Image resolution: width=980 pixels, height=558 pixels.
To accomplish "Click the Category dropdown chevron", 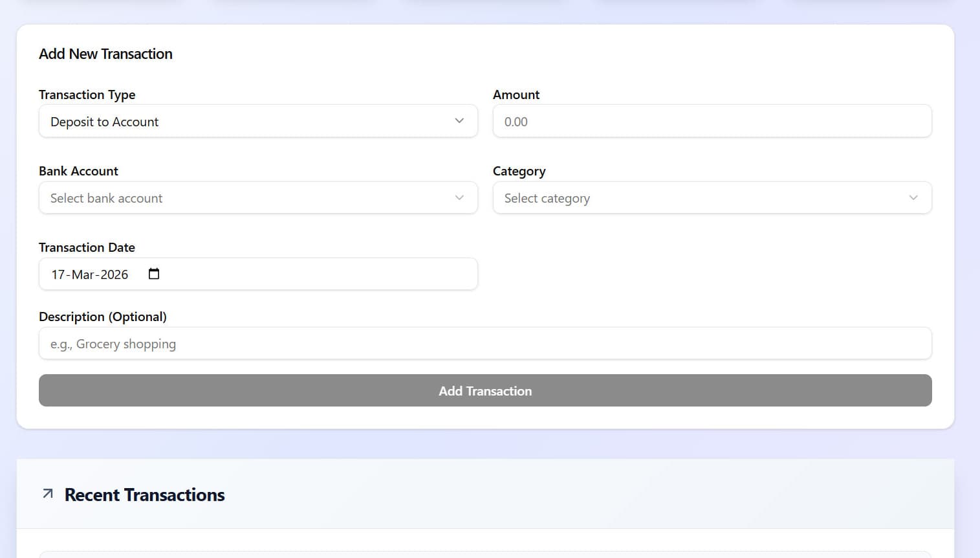I will (913, 197).
